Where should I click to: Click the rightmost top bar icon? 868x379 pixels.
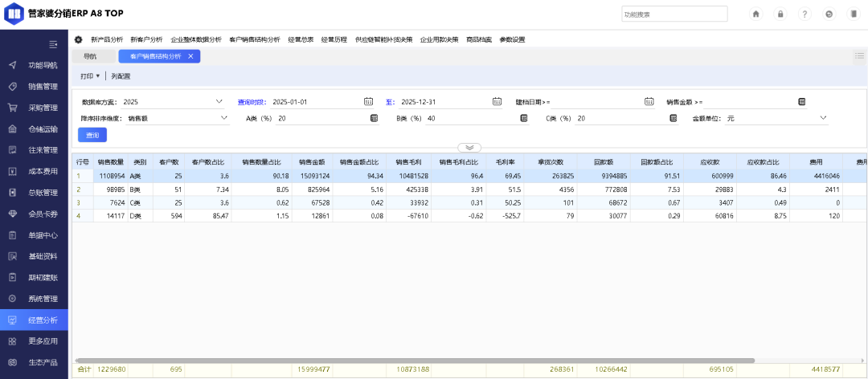854,14
